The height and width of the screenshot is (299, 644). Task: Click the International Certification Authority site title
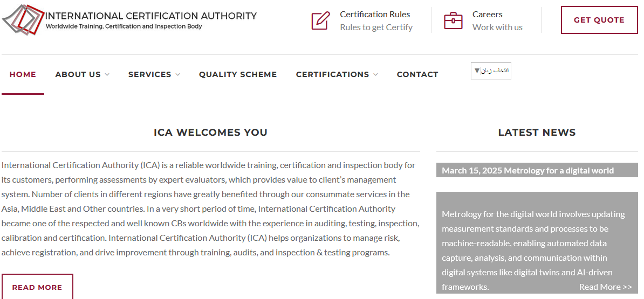coord(151,16)
